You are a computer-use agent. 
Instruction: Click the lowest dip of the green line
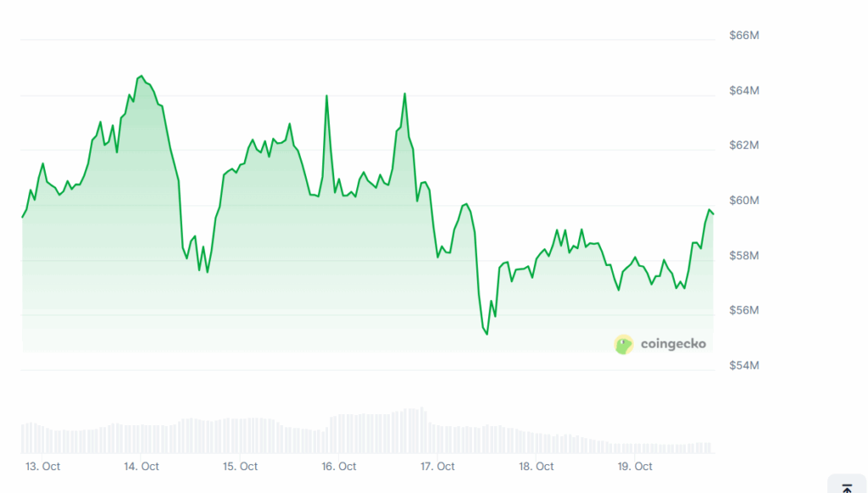[x=487, y=334]
